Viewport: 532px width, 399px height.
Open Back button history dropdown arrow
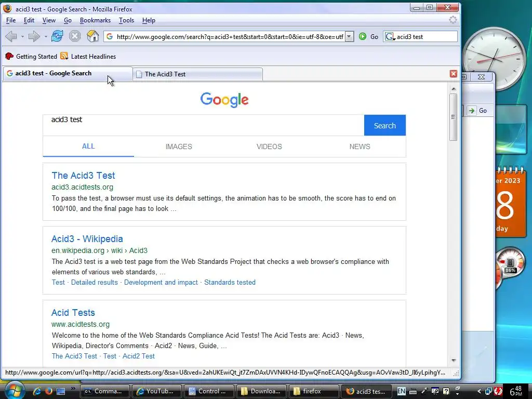click(22, 37)
